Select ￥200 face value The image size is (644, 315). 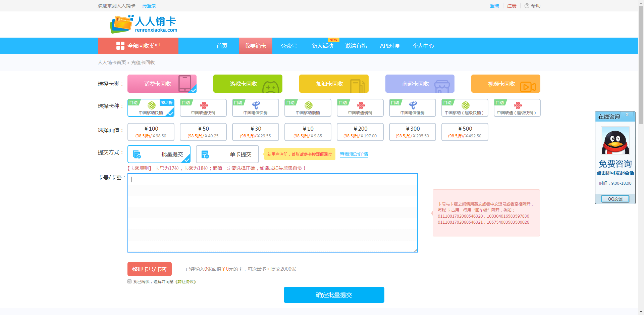[x=360, y=132]
